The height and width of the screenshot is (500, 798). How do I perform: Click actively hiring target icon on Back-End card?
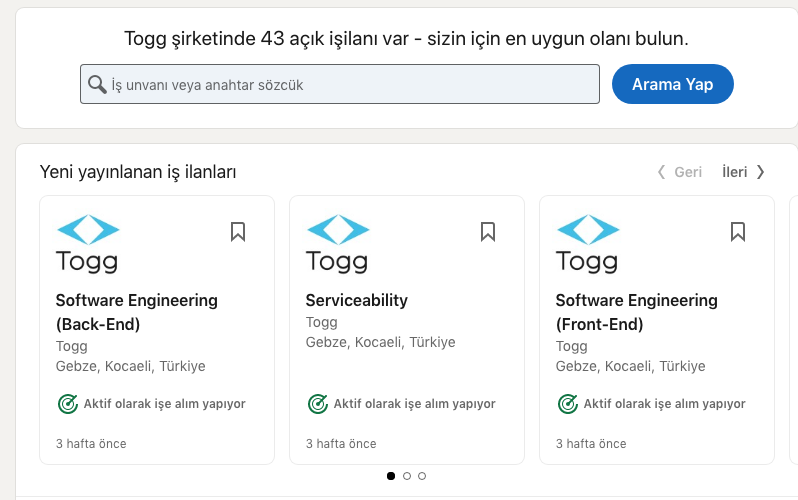pos(67,404)
